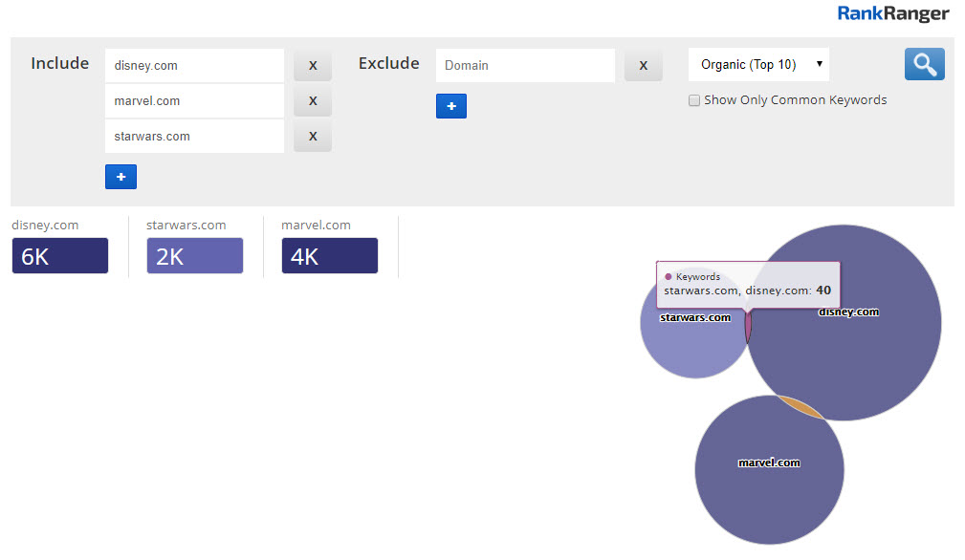Clear the Exclude domain with X button

[643, 66]
